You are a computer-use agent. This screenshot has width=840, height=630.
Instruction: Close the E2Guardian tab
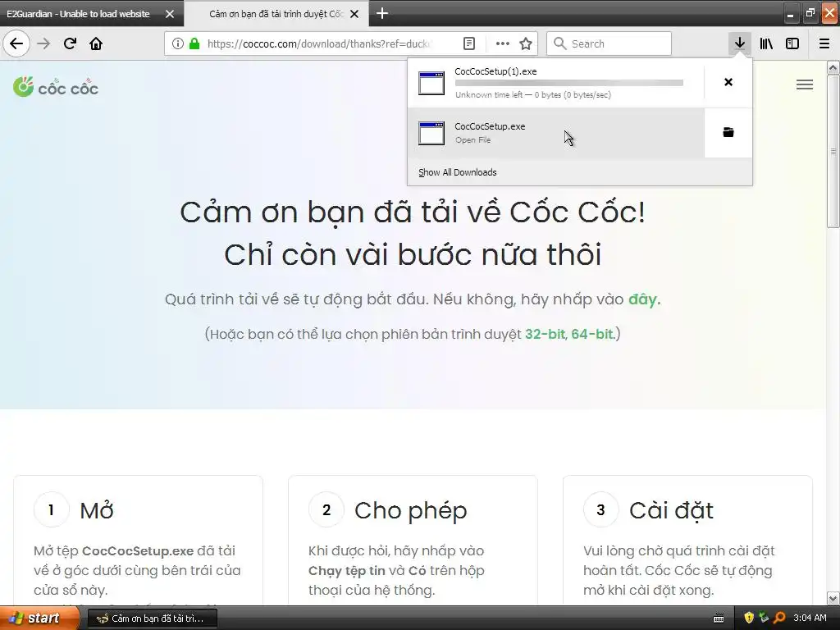(x=170, y=14)
